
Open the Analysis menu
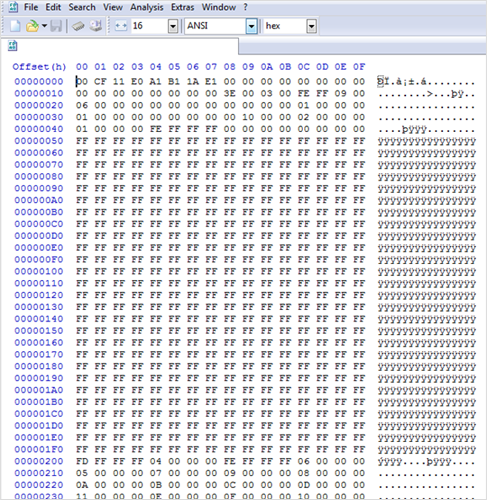tap(147, 7)
